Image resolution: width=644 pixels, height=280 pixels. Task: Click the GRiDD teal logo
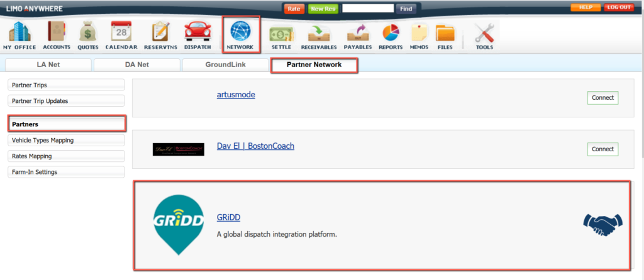179,225
